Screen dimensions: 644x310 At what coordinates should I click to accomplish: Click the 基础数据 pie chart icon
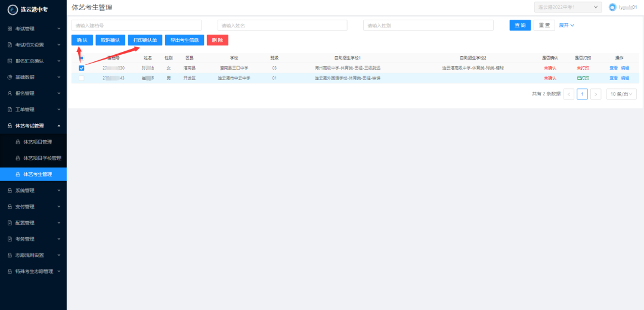click(10, 77)
